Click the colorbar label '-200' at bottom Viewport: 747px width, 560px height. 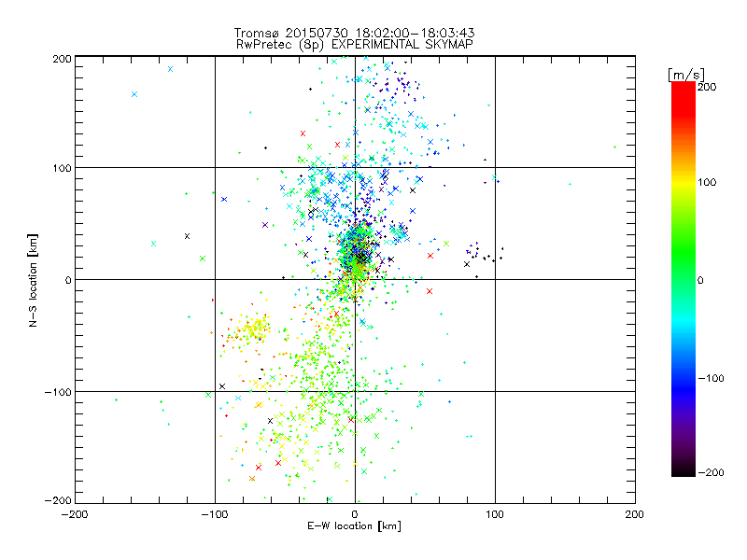(711, 472)
